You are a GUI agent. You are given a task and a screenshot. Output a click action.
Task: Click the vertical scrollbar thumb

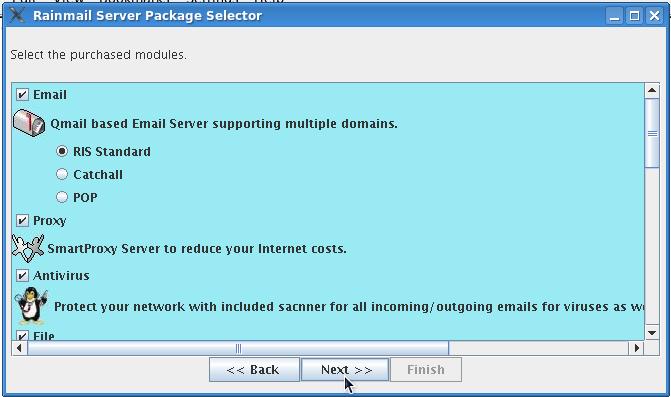coord(652,133)
